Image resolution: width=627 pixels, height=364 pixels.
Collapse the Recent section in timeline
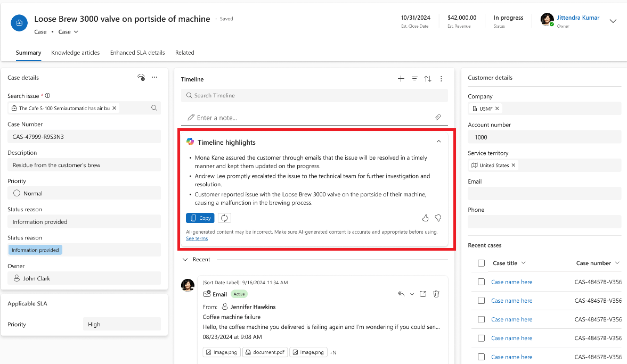185,259
